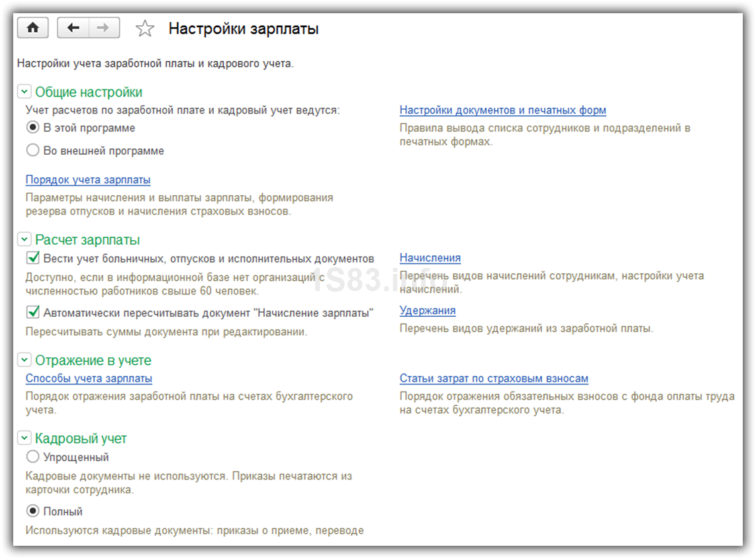The width and height of the screenshot is (756, 559).
Task: Add page to favorites with star icon
Action: pyautogui.click(x=144, y=28)
